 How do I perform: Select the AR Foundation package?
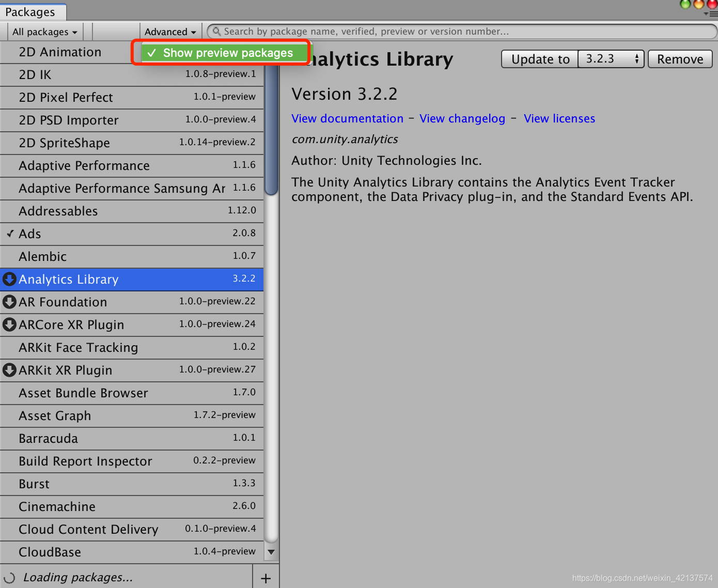coord(132,302)
